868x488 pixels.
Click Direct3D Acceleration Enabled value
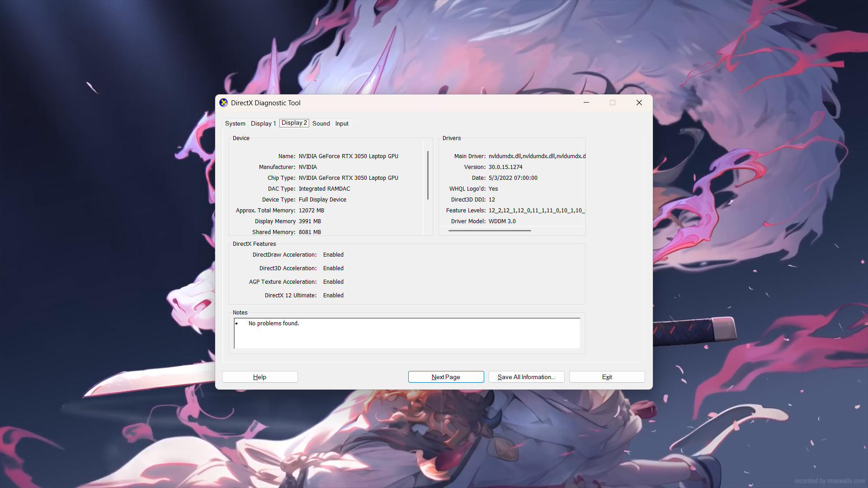(333, 268)
